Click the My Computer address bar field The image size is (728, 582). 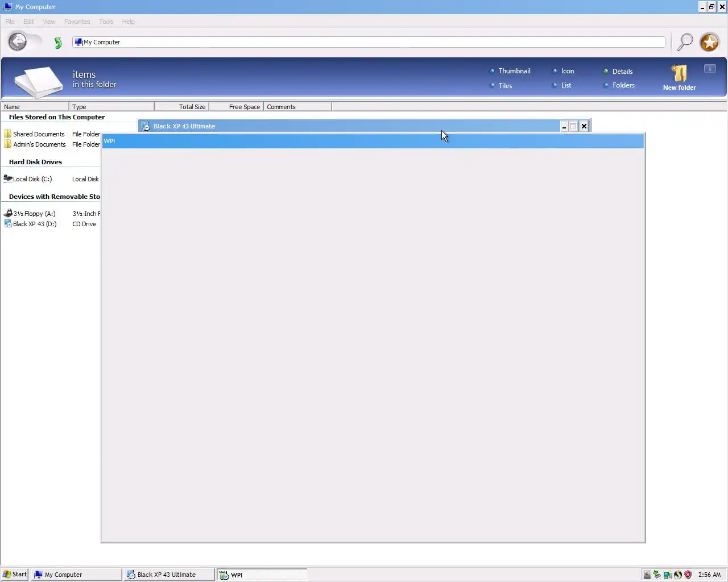369,42
